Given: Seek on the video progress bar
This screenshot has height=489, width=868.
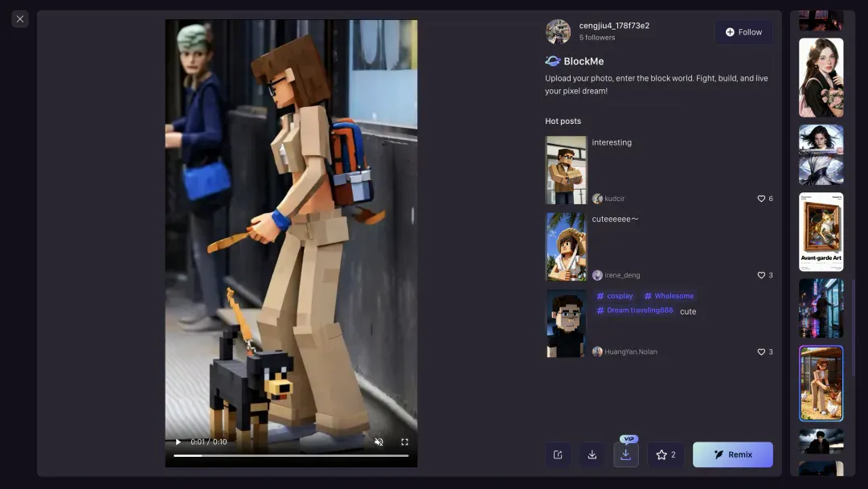Looking at the screenshot, I should pos(291,456).
